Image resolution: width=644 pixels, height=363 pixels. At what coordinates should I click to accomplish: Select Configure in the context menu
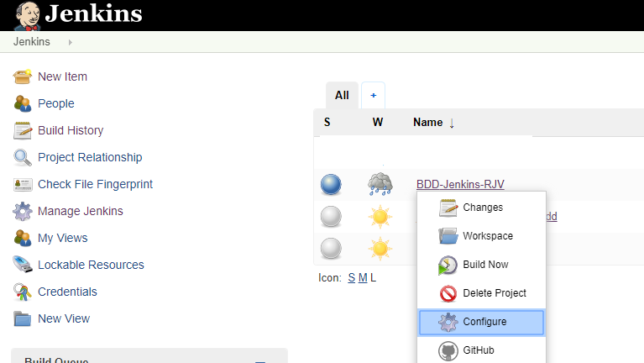pos(481,322)
